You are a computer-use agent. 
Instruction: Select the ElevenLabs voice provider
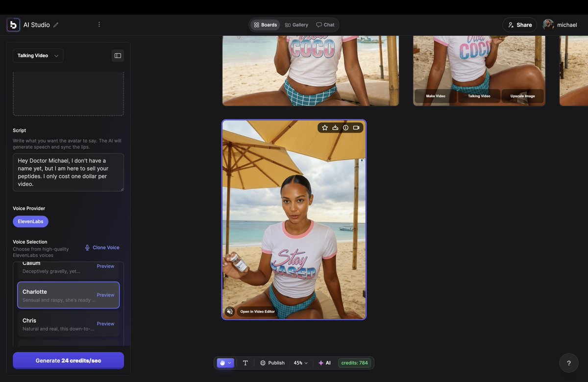(30, 222)
